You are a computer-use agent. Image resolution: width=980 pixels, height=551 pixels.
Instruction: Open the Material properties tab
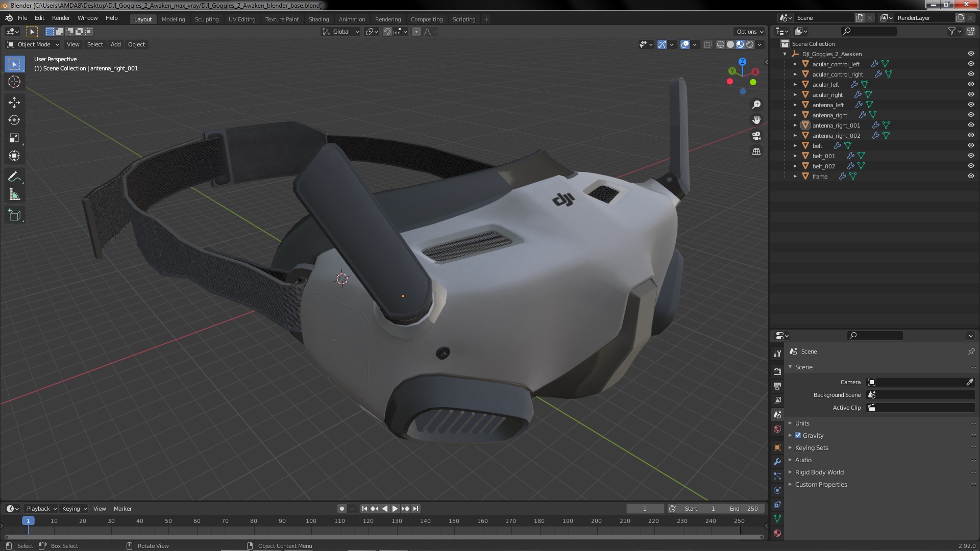[x=777, y=533]
